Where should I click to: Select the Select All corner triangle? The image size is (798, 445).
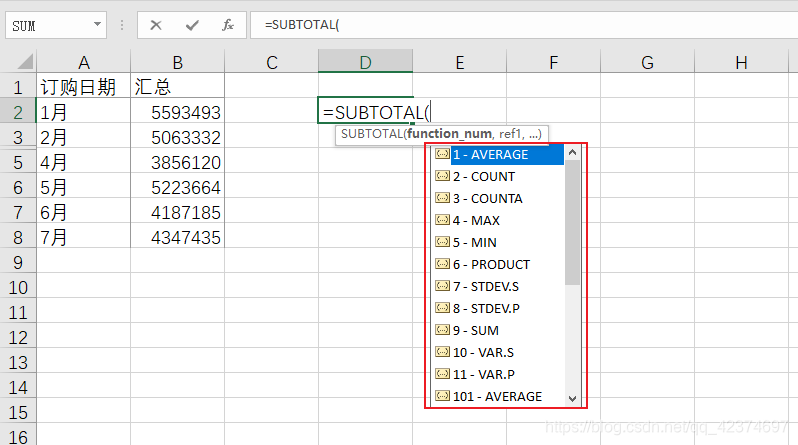click(24, 62)
